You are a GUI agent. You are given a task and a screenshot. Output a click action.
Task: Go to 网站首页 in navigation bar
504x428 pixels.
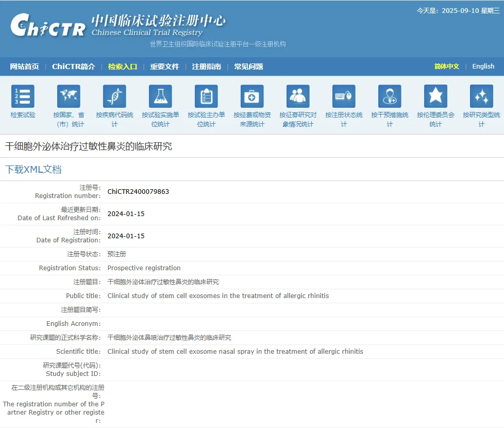coord(24,67)
